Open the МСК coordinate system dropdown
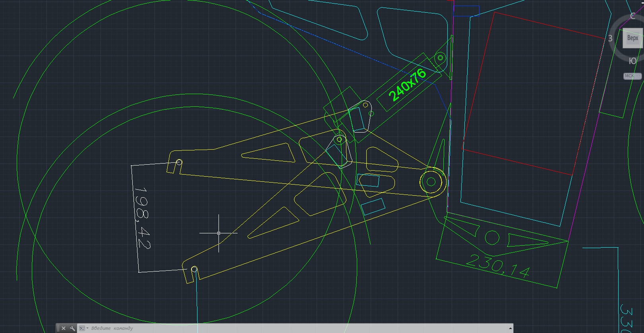 pos(632,76)
